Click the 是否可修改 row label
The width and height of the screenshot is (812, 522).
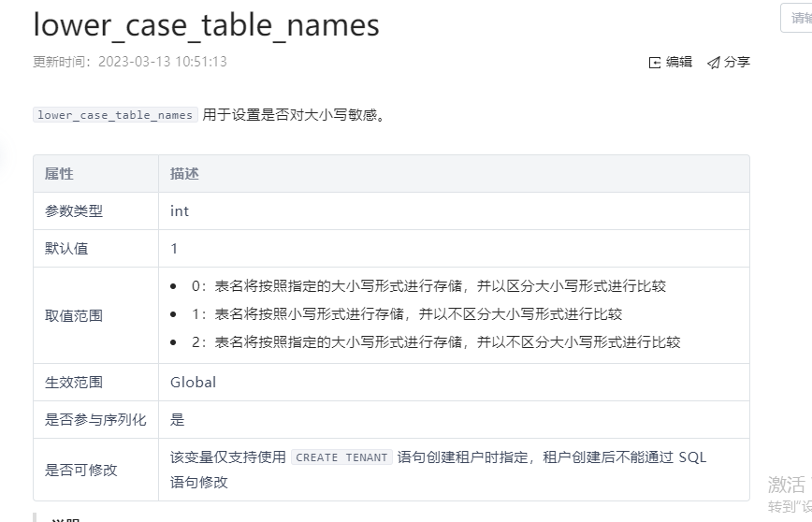[x=81, y=470]
